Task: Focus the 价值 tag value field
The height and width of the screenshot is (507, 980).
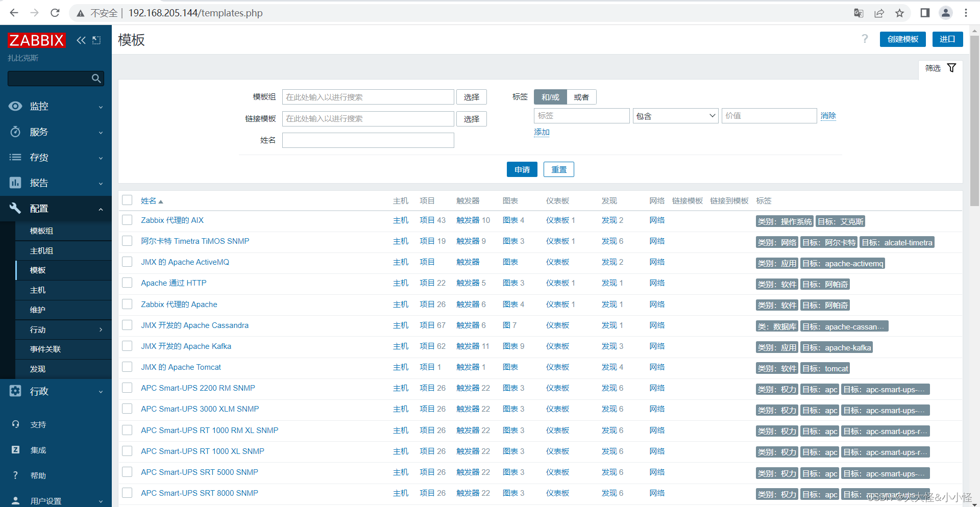Action: 769,116
